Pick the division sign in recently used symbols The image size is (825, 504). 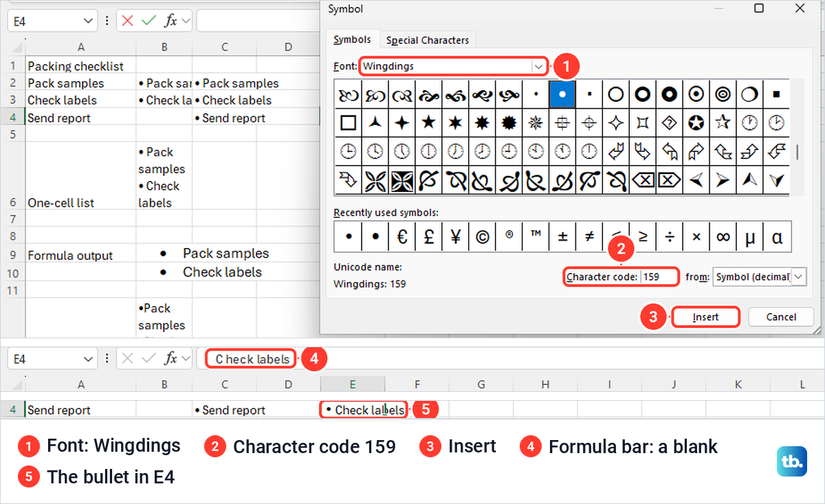pyautogui.click(x=670, y=236)
